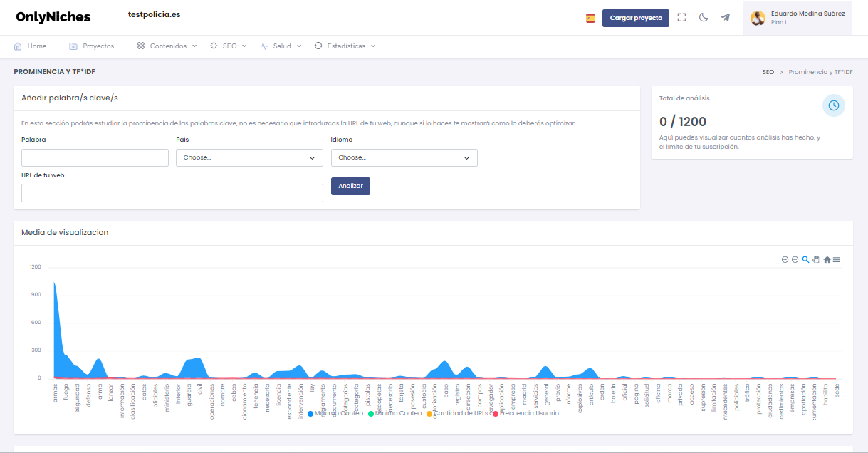Screen dimensions: 868x453
Task: Click the fullscreen icon in the header
Action: (681, 17)
